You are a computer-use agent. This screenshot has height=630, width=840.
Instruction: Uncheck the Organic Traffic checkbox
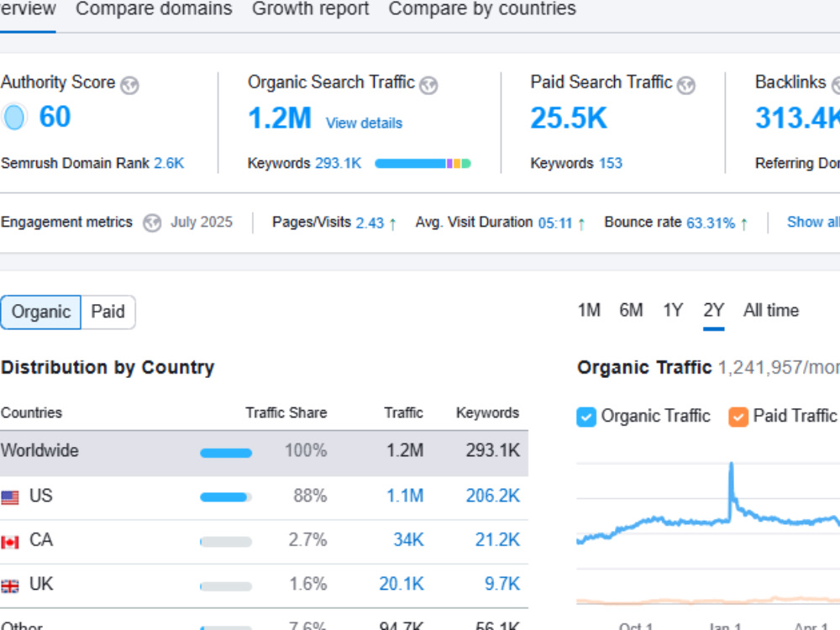[x=586, y=417]
